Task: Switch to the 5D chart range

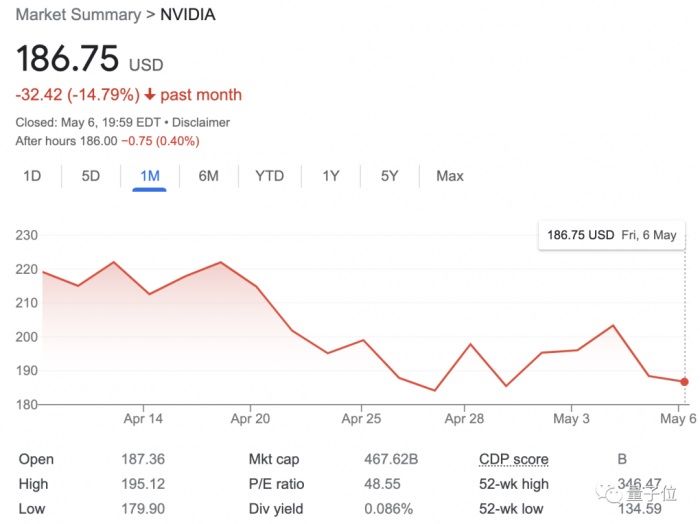Action: (x=91, y=176)
